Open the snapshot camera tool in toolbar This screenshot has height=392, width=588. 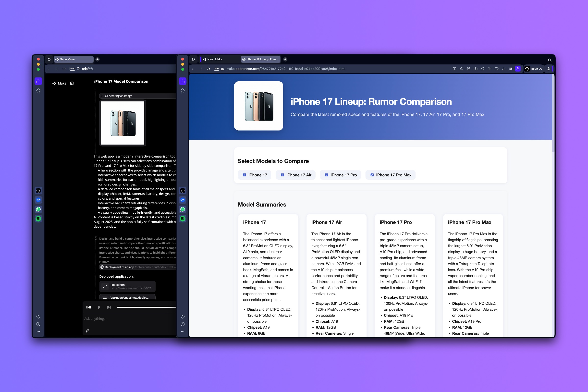(476, 69)
